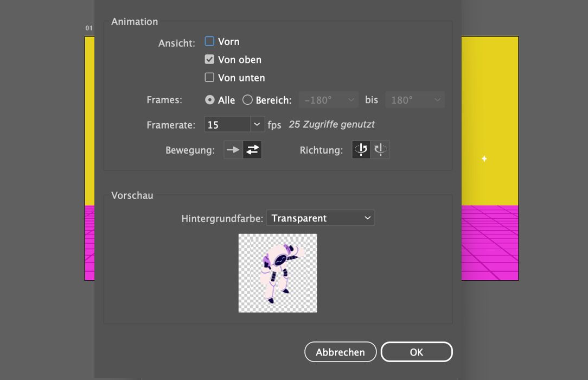Screen dimensions: 588x380
Task: Click the magenta grid artboard area
Action: [488, 244]
